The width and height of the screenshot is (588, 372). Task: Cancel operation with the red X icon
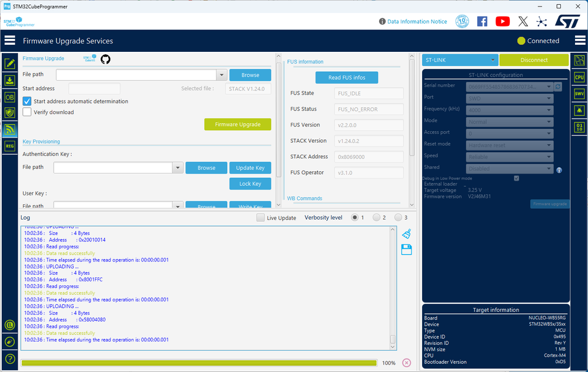tap(407, 363)
